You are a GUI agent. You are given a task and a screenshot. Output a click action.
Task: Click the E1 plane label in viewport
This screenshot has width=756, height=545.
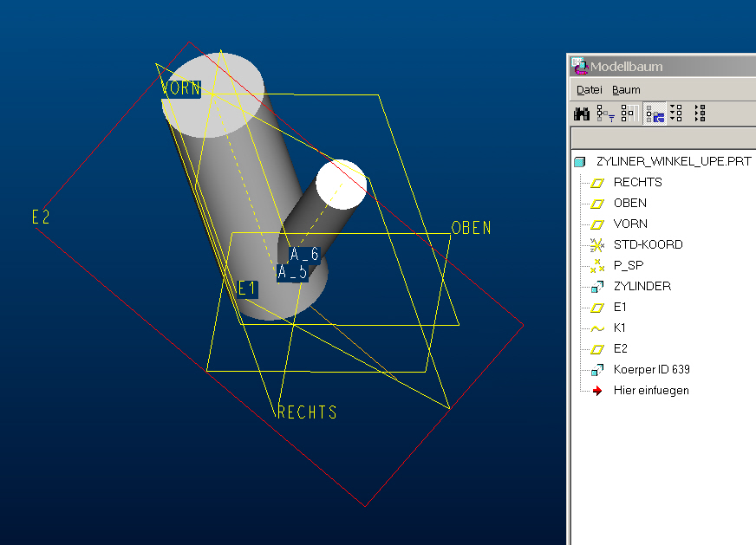click(247, 289)
